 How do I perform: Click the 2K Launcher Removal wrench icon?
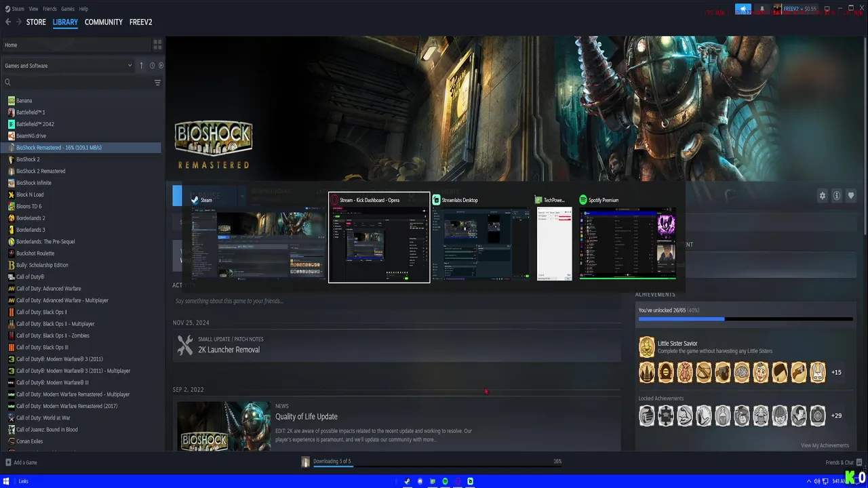[185, 345]
